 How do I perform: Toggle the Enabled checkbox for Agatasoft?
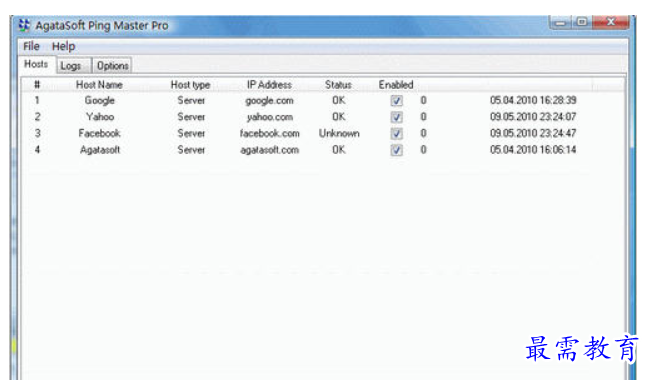pos(397,150)
